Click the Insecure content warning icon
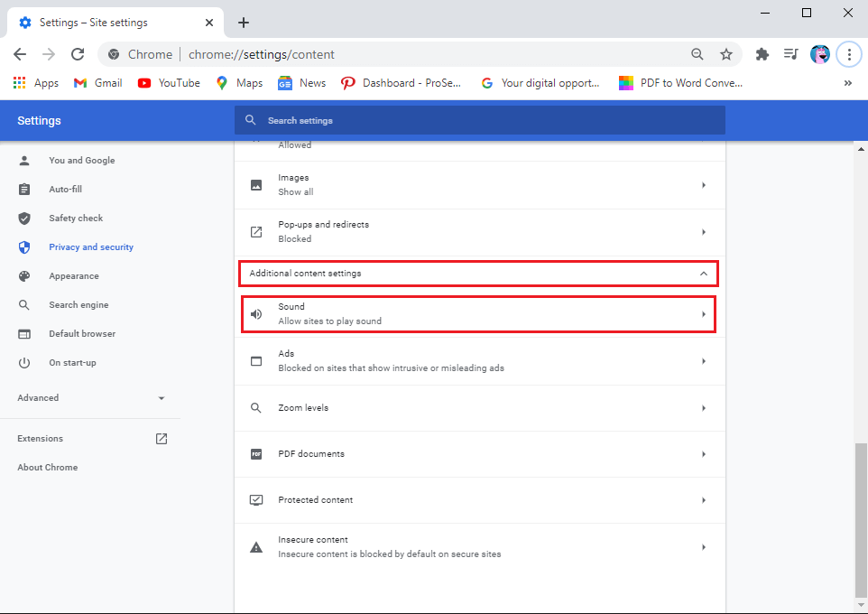Image resolution: width=868 pixels, height=614 pixels. click(256, 545)
